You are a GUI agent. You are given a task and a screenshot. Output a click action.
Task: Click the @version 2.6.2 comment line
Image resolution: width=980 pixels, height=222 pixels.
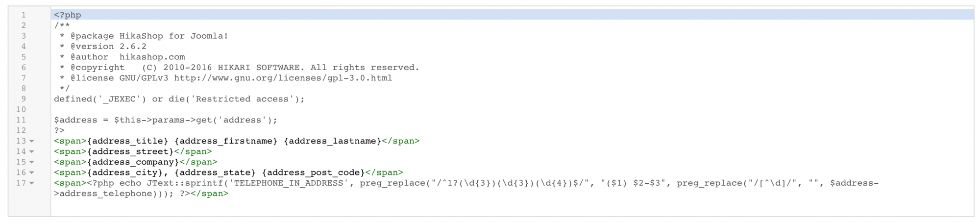tap(108, 47)
